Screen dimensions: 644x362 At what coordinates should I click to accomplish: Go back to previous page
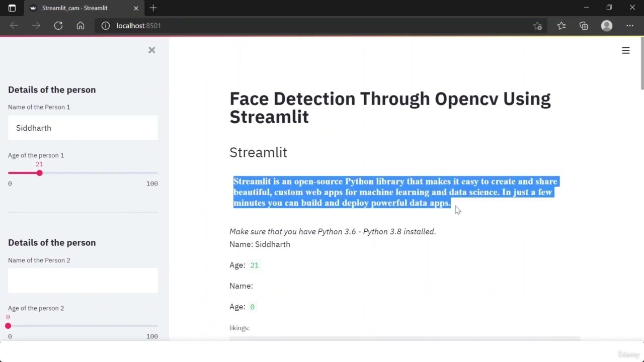coord(14,26)
